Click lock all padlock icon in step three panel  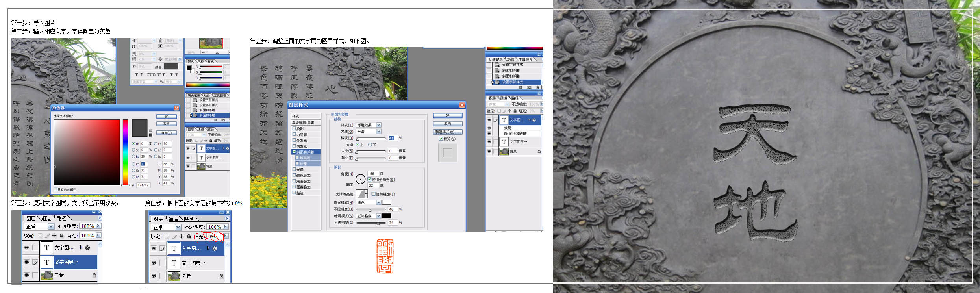pyautogui.click(x=61, y=236)
